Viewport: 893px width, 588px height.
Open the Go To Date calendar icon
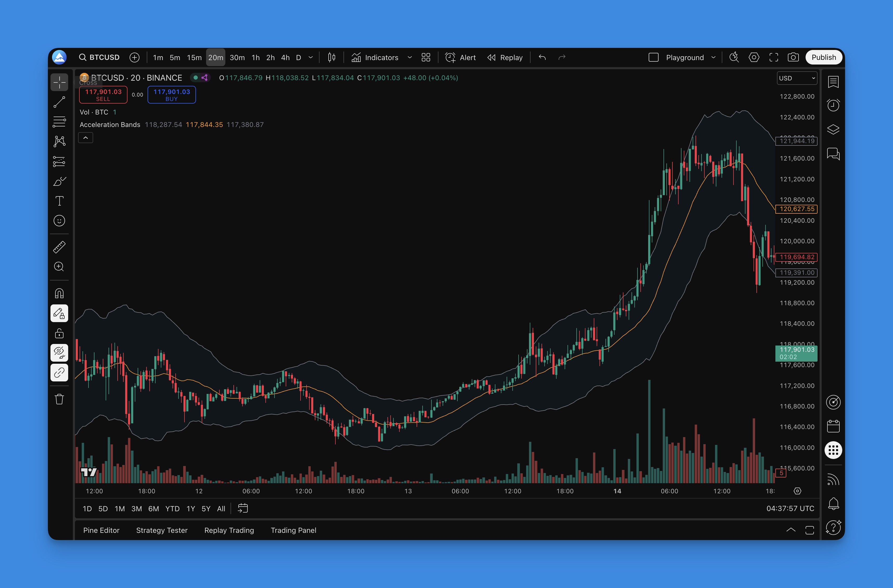pos(243,508)
